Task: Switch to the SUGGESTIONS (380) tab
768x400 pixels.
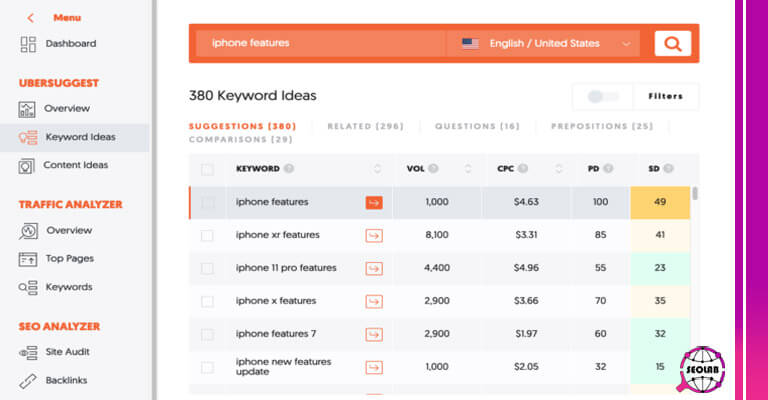Action: click(x=242, y=126)
